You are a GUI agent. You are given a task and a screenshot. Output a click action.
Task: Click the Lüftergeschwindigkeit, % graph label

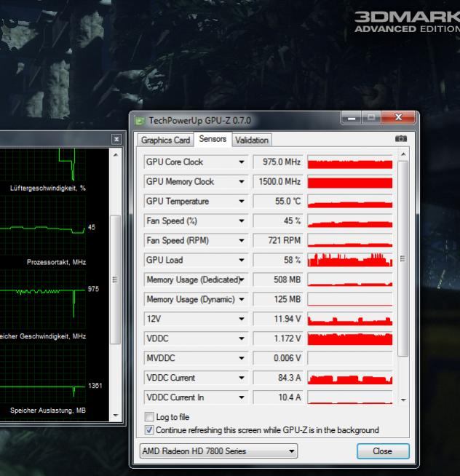pyautogui.click(x=47, y=189)
